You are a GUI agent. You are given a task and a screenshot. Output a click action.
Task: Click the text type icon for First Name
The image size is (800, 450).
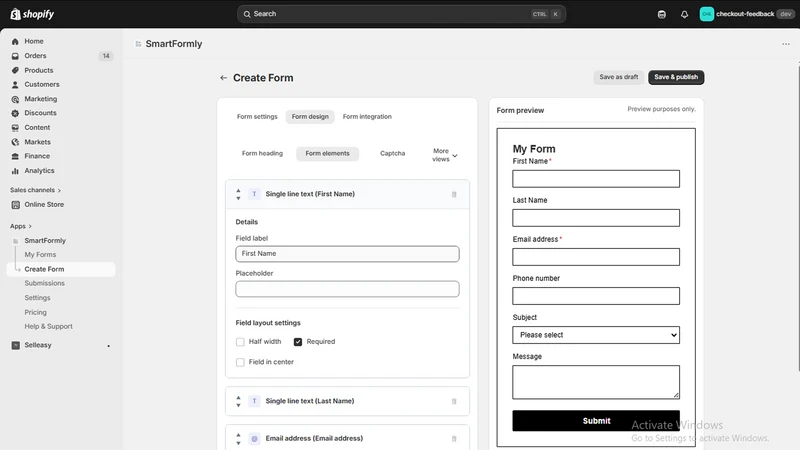(254, 194)
